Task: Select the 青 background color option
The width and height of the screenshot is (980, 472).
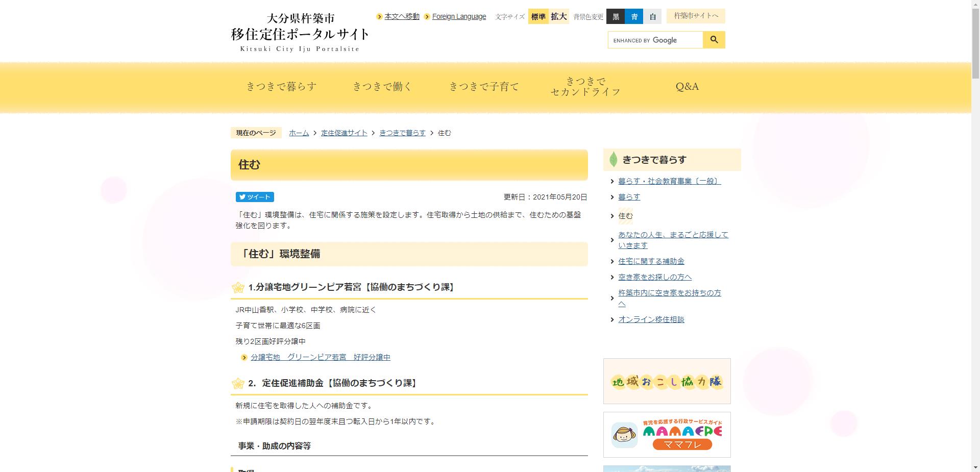Action: 634,16
